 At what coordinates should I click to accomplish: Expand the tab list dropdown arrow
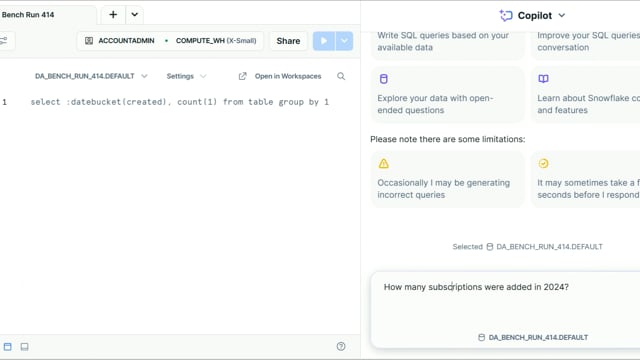tap(134, 15)
